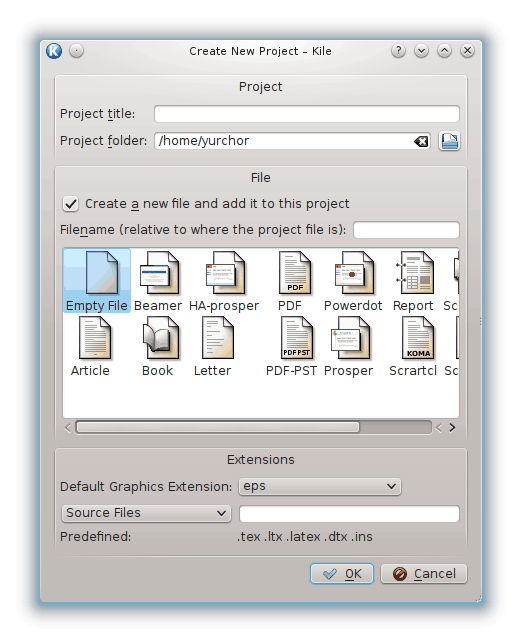Click the template list horizontal scrollbar
The image size is (522, 642).
point(218,427)
